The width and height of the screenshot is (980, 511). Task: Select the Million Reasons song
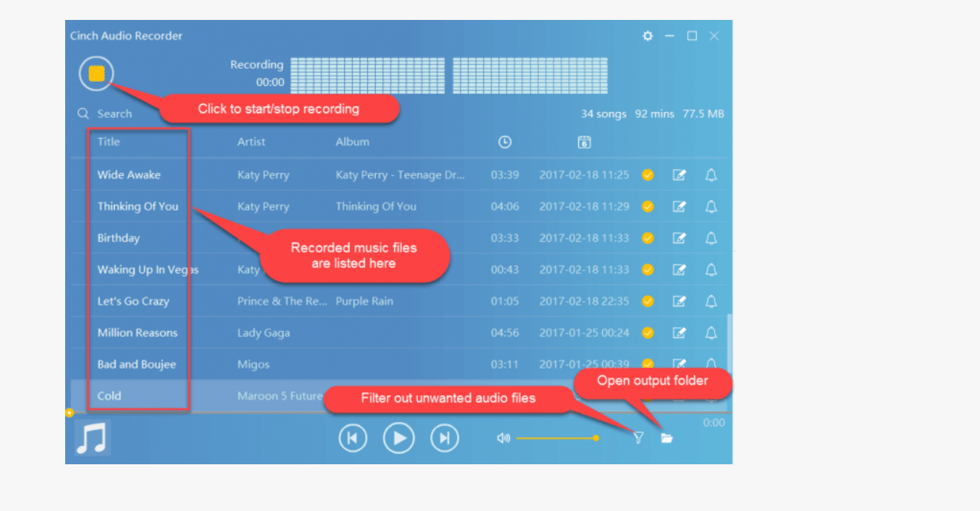(x=137, y=332)
